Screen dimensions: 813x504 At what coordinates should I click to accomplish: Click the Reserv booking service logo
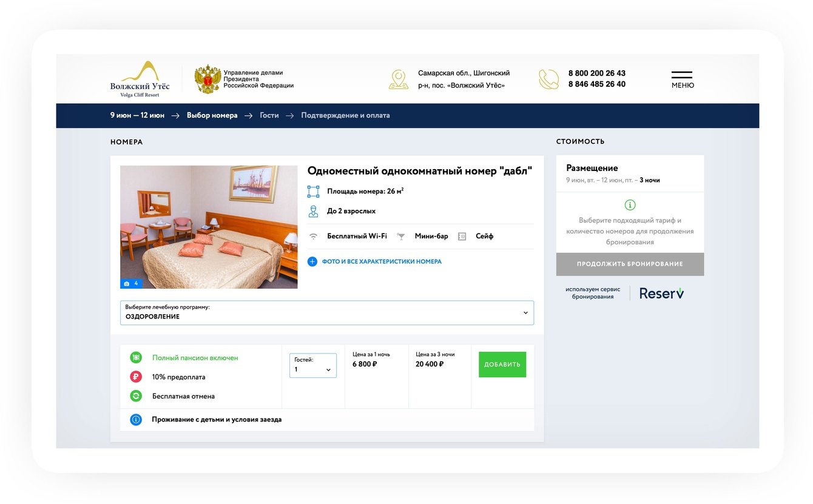pyautogui.click(x=661, y=294)
